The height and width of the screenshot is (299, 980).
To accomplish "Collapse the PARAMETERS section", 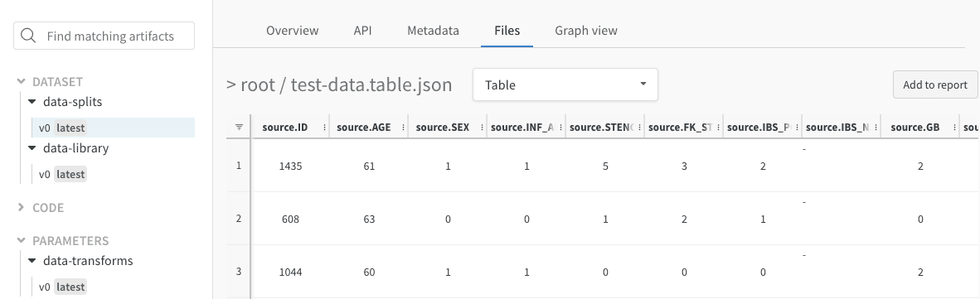I will [x=22, y=241].
